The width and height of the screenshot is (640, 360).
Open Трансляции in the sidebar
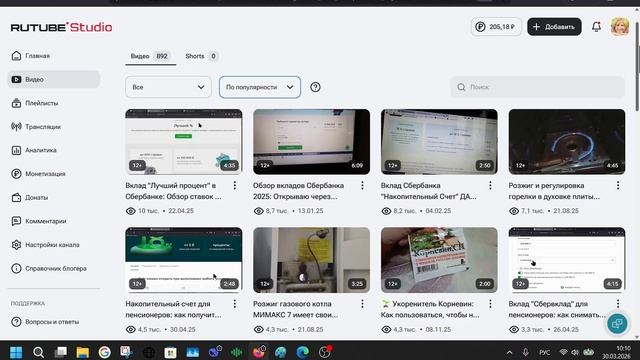[36, 127]
